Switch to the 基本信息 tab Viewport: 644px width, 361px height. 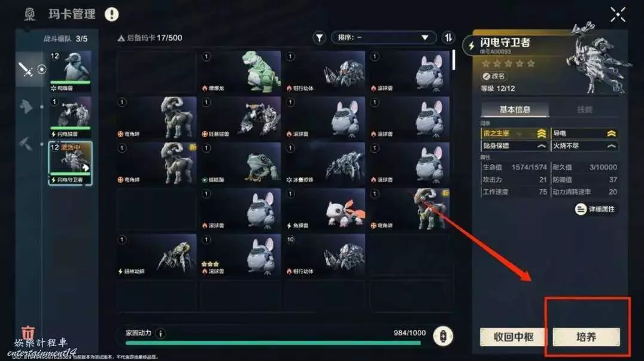[x=515, y=109]
